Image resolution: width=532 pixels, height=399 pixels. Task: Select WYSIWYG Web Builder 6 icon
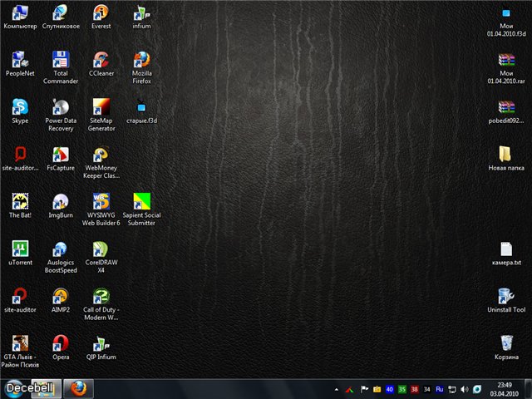coord(101,210)
